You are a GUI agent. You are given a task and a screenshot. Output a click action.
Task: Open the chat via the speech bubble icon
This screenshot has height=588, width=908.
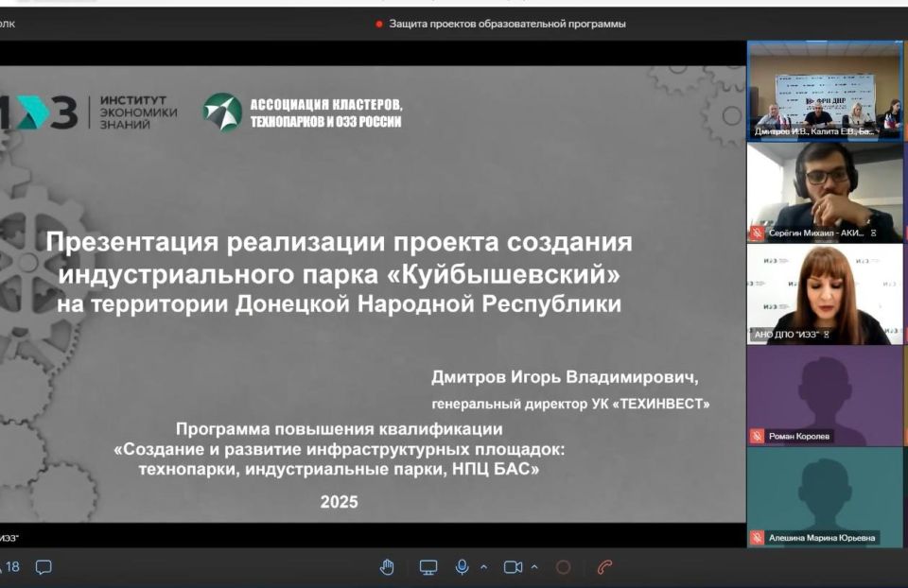(x=44, y=567)
